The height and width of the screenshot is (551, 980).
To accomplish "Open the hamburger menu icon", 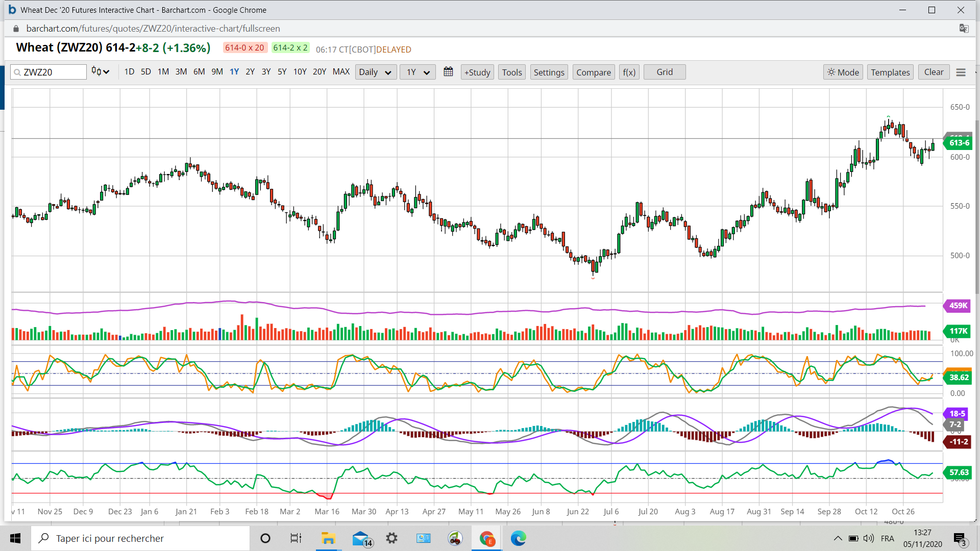I will point(961,72).
